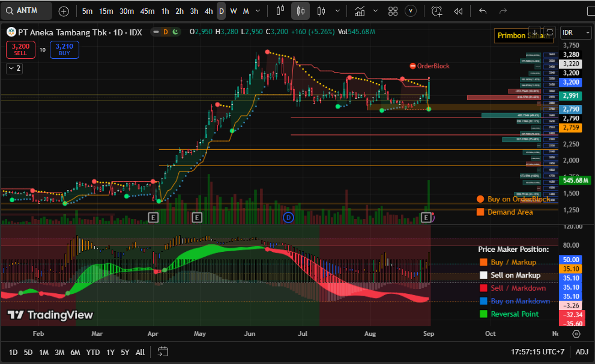595x364 pixels.
Task: Expand the chart style dropdown arrow
Action: [337, 11]
